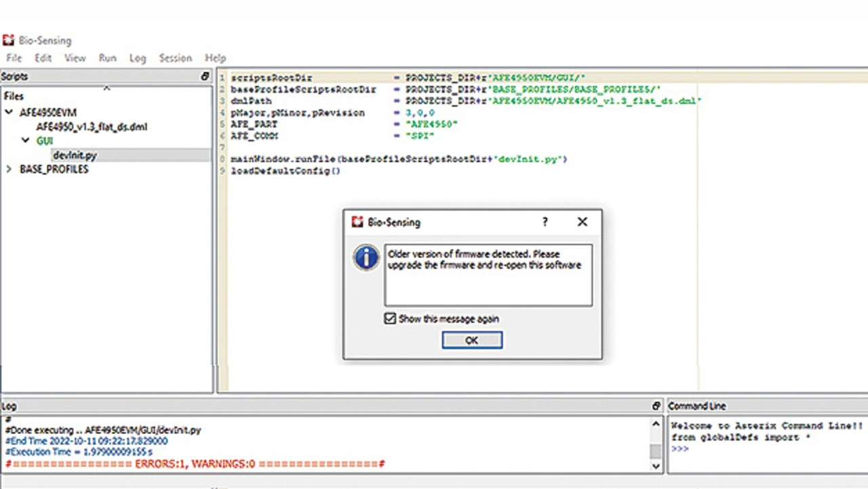Image resolution: width=868 pixels, height=489 pixels.
Task: Collapse the AFE4950EVM tree folder
Action: pos(9,113)
